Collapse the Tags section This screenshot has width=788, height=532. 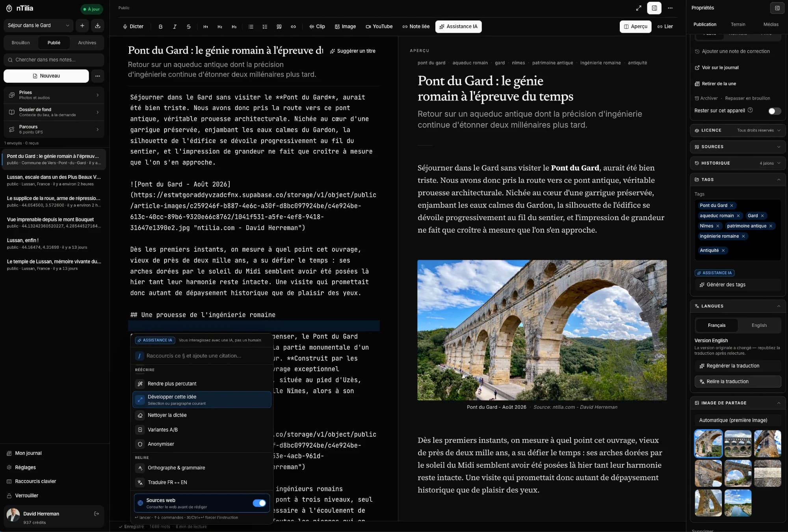[738, 180]
